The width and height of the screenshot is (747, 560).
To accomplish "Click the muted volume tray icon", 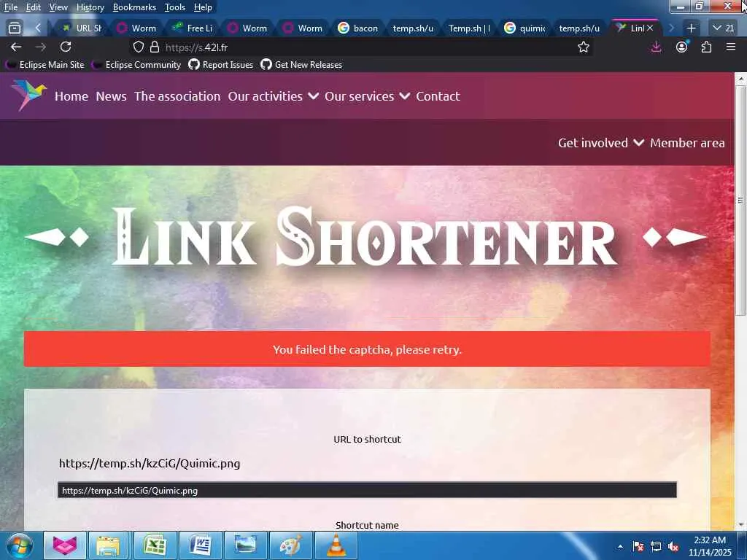I will point(673,546).
